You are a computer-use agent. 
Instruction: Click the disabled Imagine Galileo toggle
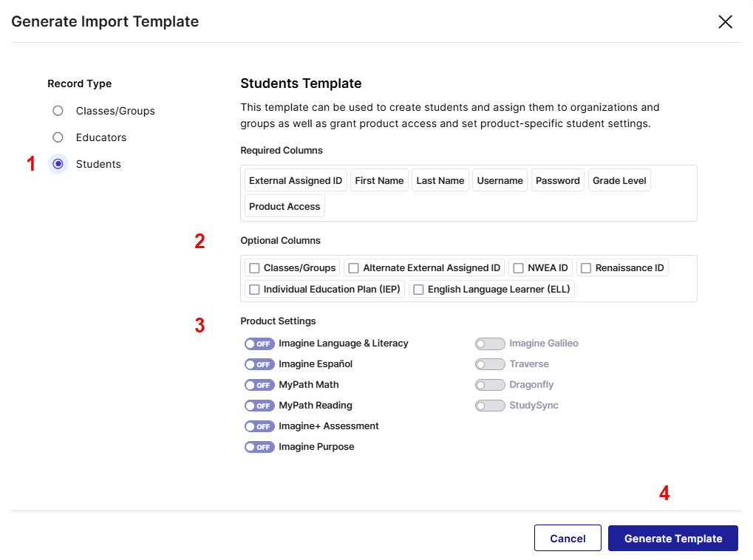(490, 344)
